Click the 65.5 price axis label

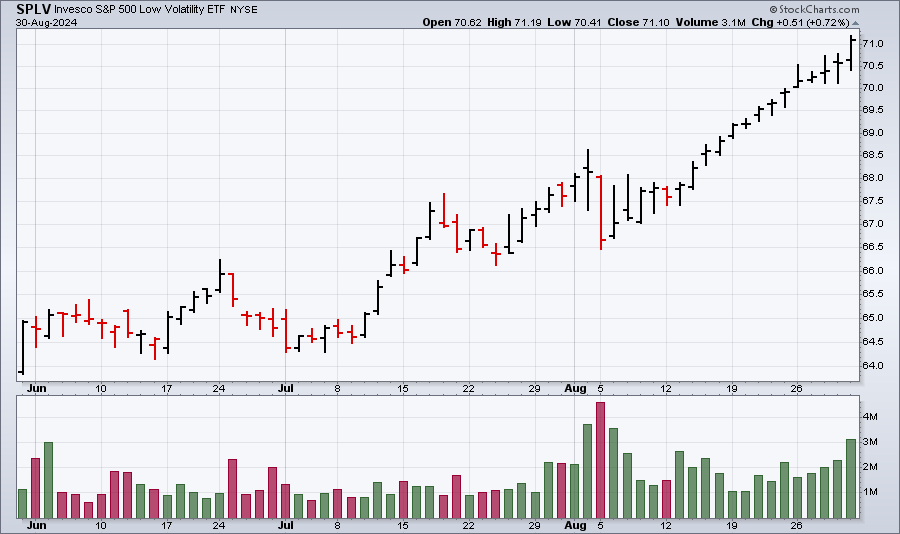click(872, 294)
